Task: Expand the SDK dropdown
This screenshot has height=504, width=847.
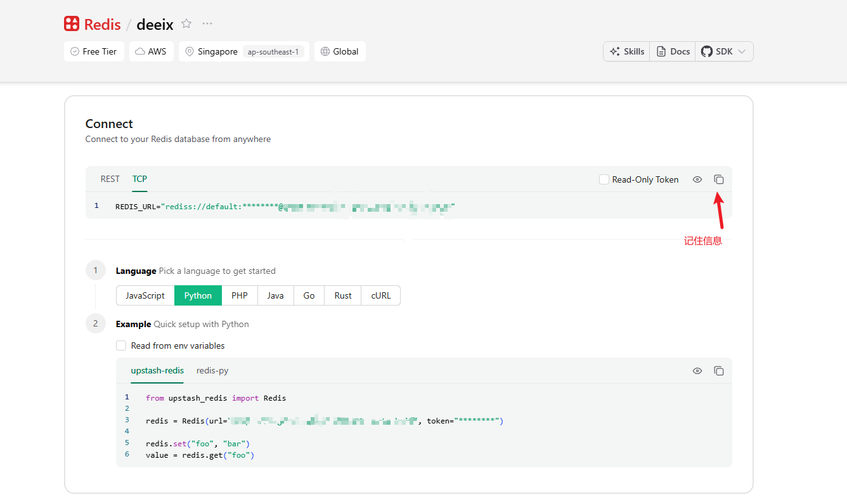Action: tap(724, 51)
